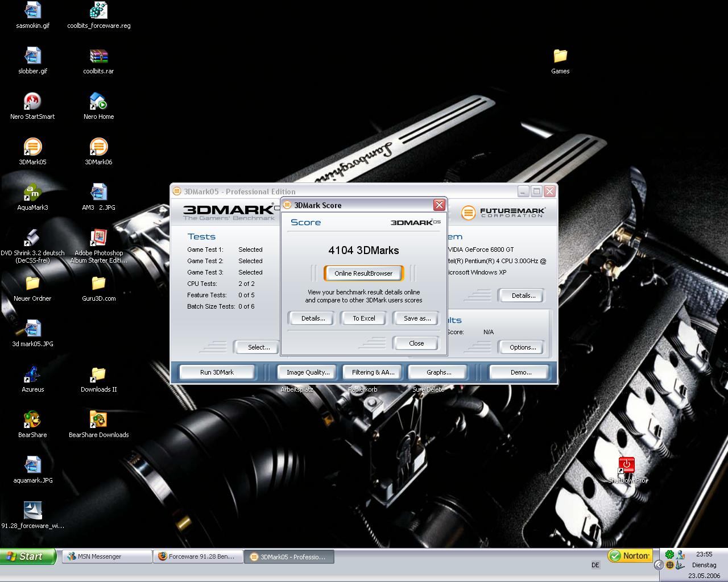
Task: Launch BearShare shortcut icon
Action: click(x=32, y=425)
